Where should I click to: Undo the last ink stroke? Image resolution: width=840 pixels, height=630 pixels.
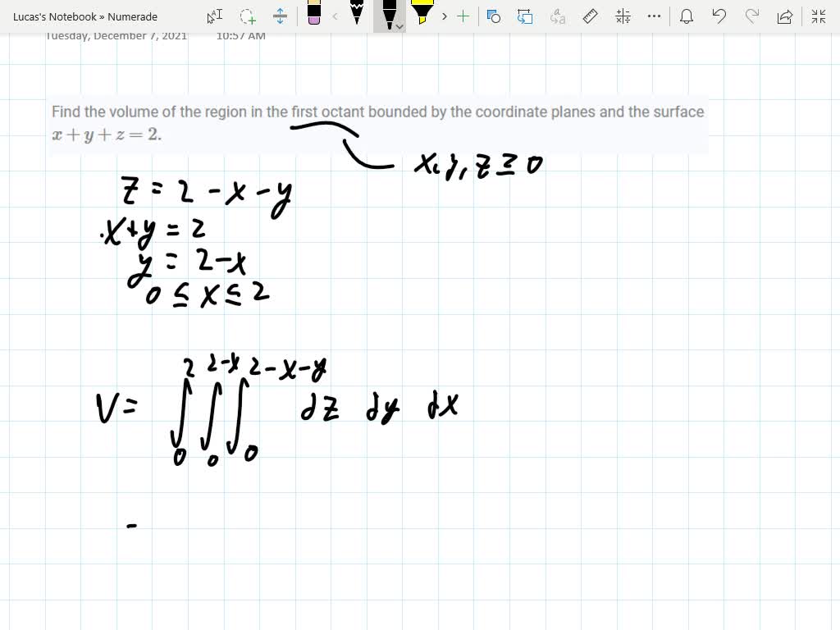(719, 16)
